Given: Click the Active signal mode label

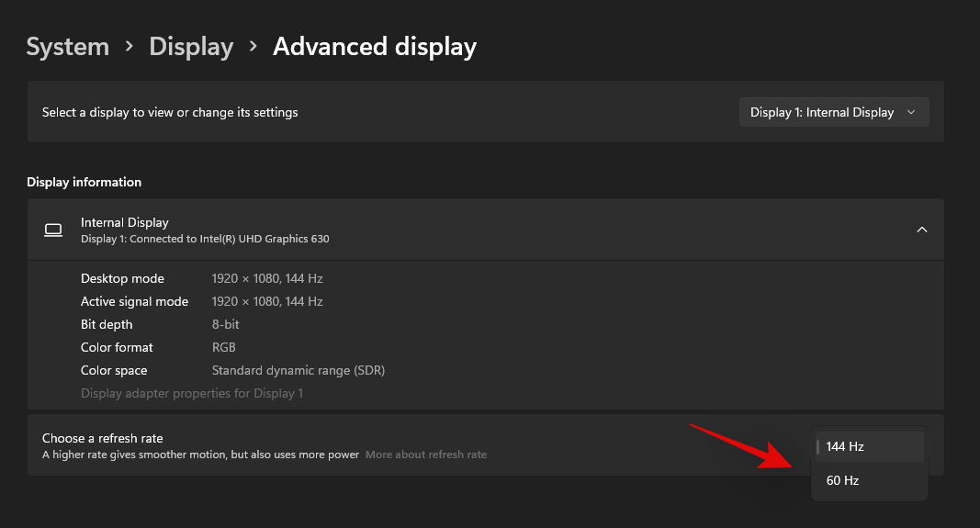Looking at the screenshot, I should (134, 301).
